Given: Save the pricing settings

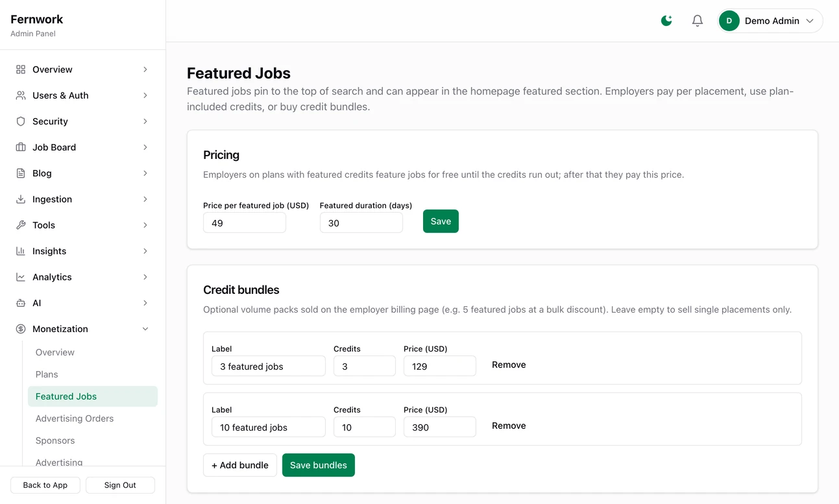Looking at the screenshot, I should tap(441, 221).
